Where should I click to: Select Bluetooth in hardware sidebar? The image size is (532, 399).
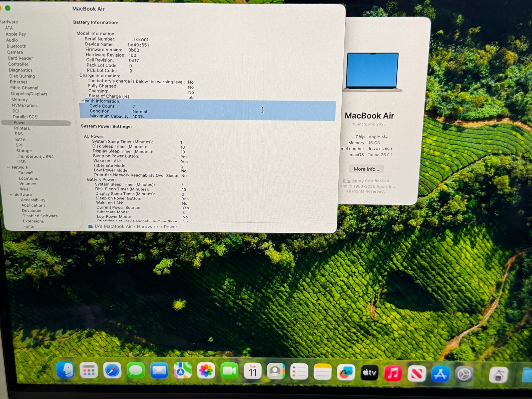[x=16, y=46]
